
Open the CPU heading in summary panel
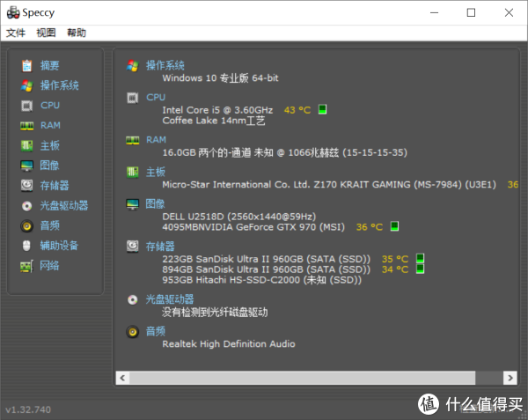coord(156,97)
